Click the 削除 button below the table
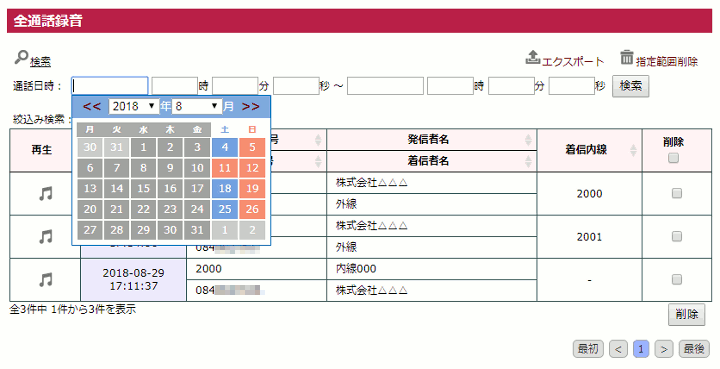Image resolution: width=720 pixels, height=369 pixels. coord(686,314)
